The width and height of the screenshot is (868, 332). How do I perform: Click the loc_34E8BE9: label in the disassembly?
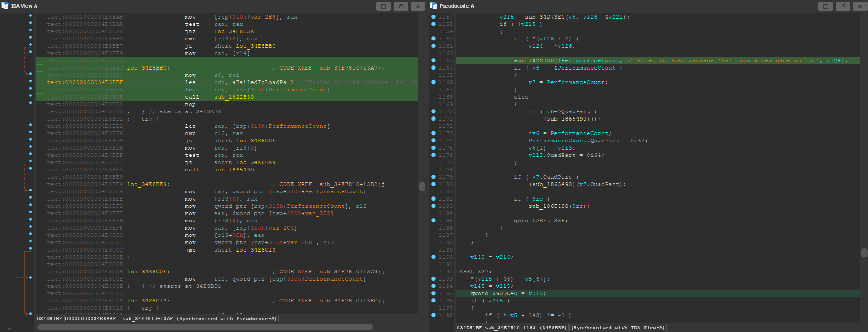[149, 184]
